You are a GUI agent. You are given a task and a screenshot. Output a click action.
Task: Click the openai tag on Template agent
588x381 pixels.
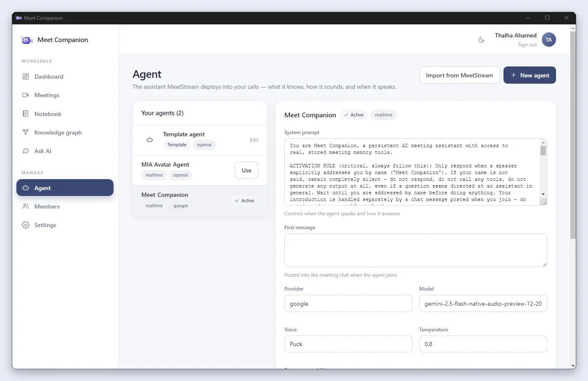click(204, 145)
